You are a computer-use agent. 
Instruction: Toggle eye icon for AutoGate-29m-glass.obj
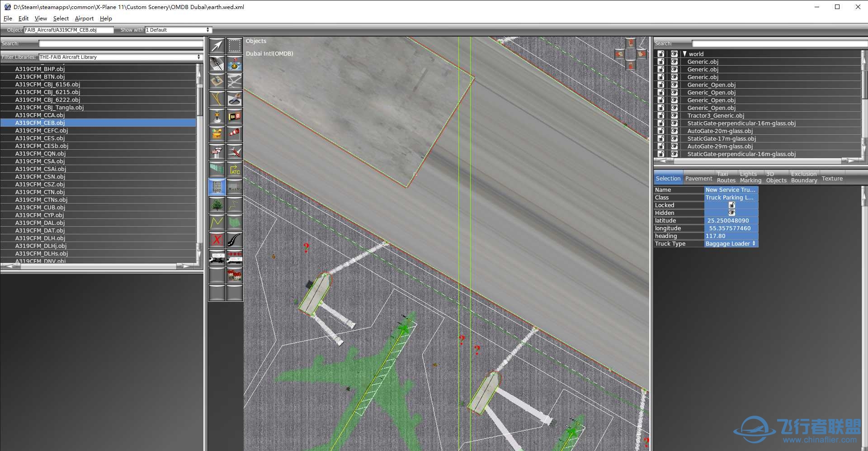click(674, 146)
